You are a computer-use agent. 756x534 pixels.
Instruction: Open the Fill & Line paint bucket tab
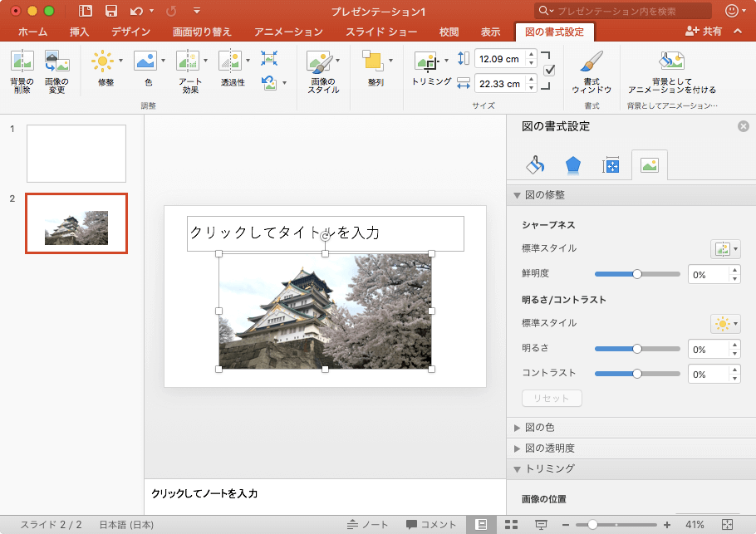535,165
